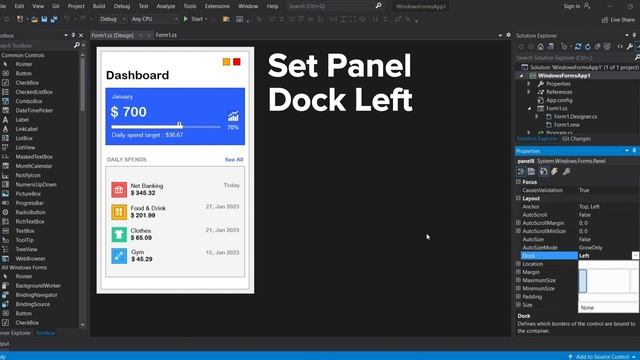The image size is (640, 360).
Task: Open the Any CPU platform dropdown
Action: tap(176, 19)
